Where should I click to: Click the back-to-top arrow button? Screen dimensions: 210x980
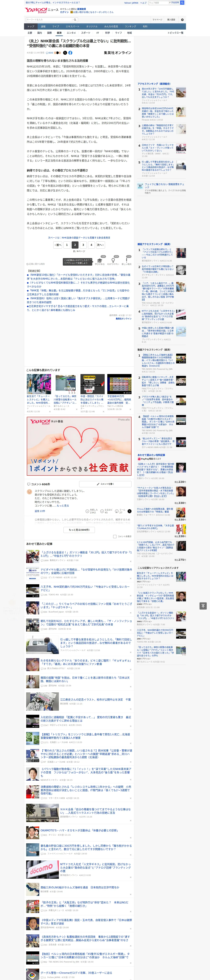click(203, 606)
